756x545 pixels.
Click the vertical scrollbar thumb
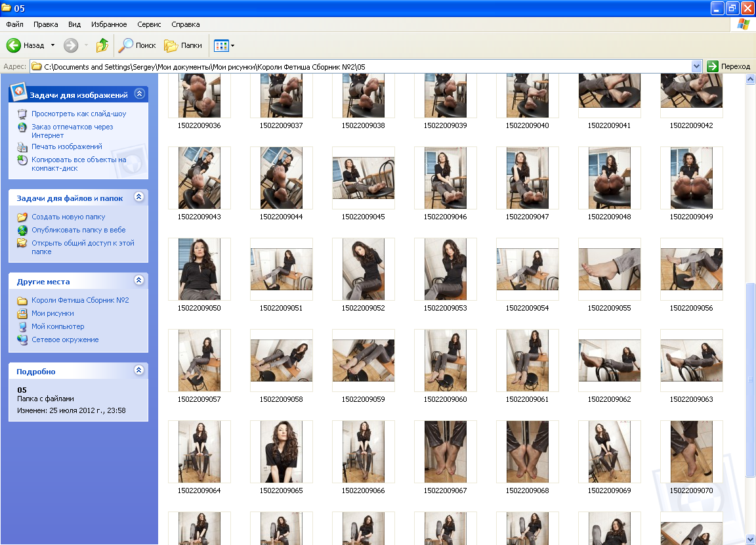tap(750, 380)
